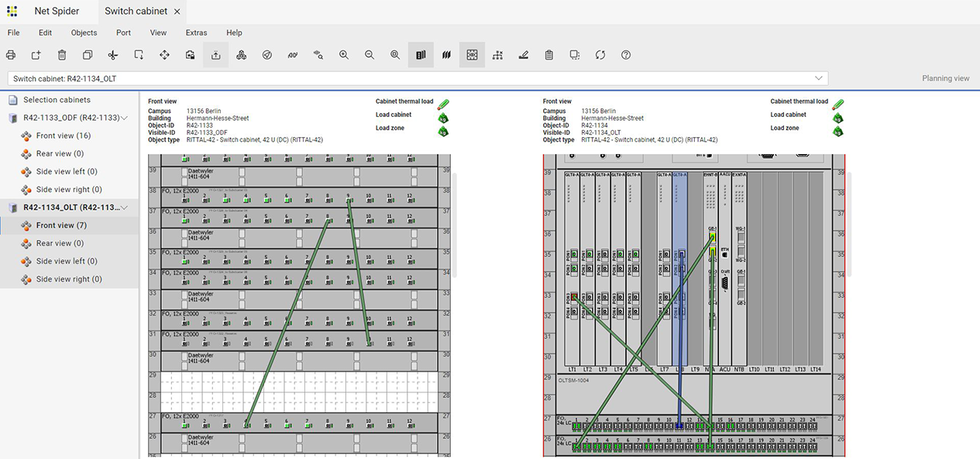980x459 pixels.
Task: Collapse the R42-1134_OLT tree node
Action: tap(125, 207)
